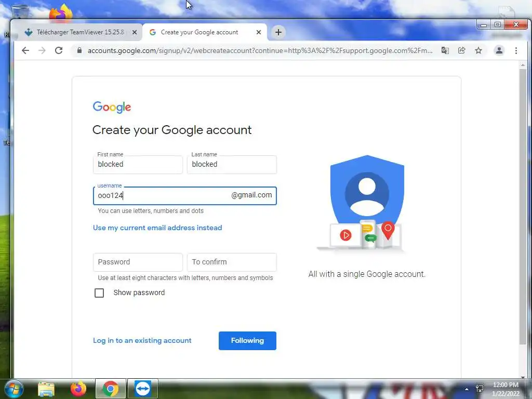
Task: Click the page vertical scrollbar
Action: click(x=523, y=207)
